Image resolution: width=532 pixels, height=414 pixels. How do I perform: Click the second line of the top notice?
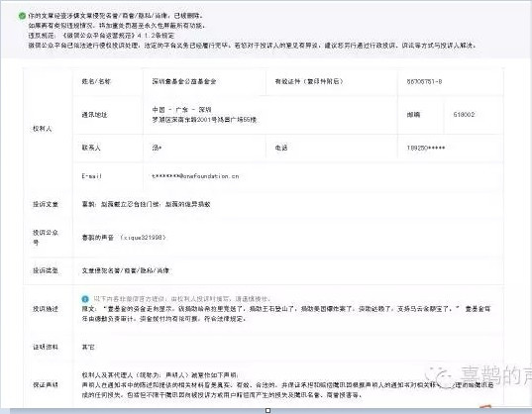tap(117, 26)
